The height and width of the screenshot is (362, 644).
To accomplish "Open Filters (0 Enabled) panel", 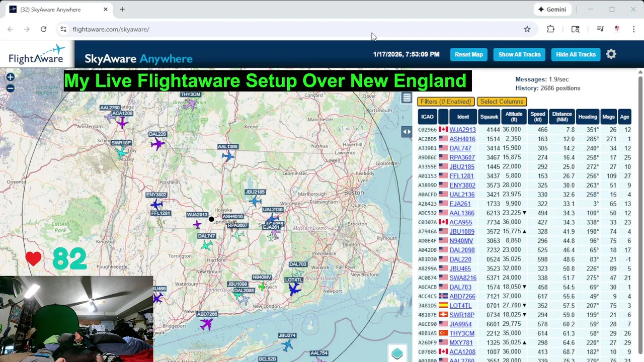I will tap(446, 102).
